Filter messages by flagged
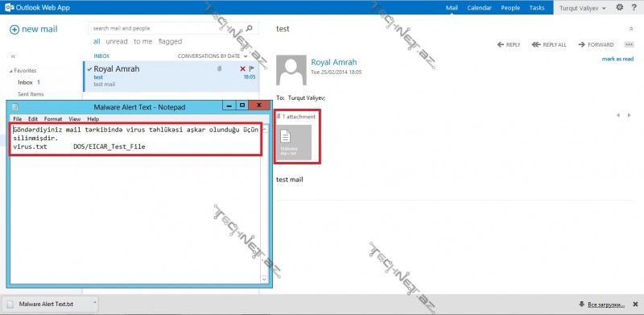 click(170, 42)
